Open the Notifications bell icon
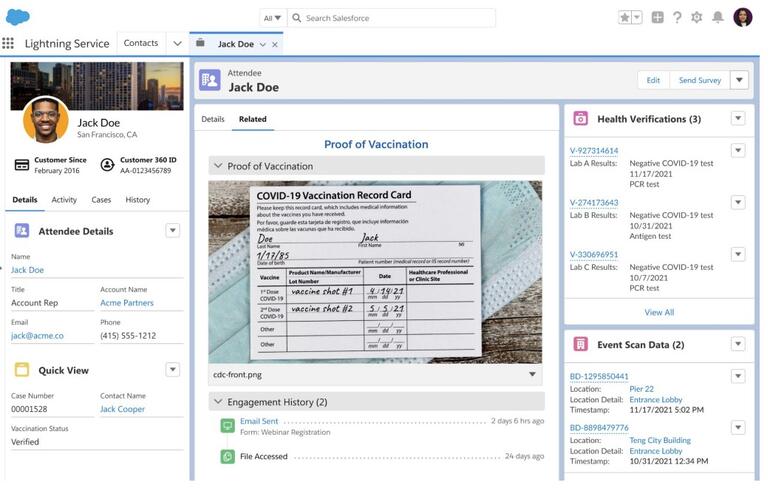This screenshot has width=770, height=488. point(718,18)
